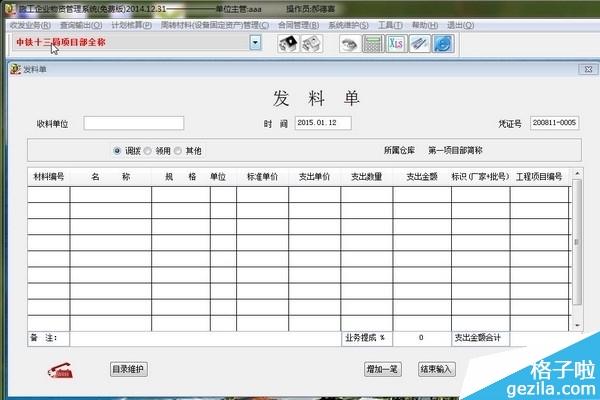Select the 其他 radio button
The image size is (600, 400).
click(x=178, y=151)
